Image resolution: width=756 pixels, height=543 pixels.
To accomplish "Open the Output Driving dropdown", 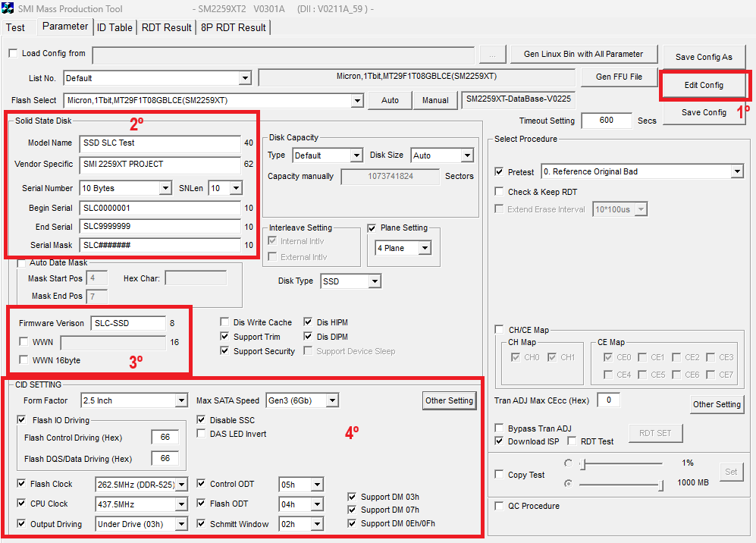I will pyautogui.click(x=181, y=524).
